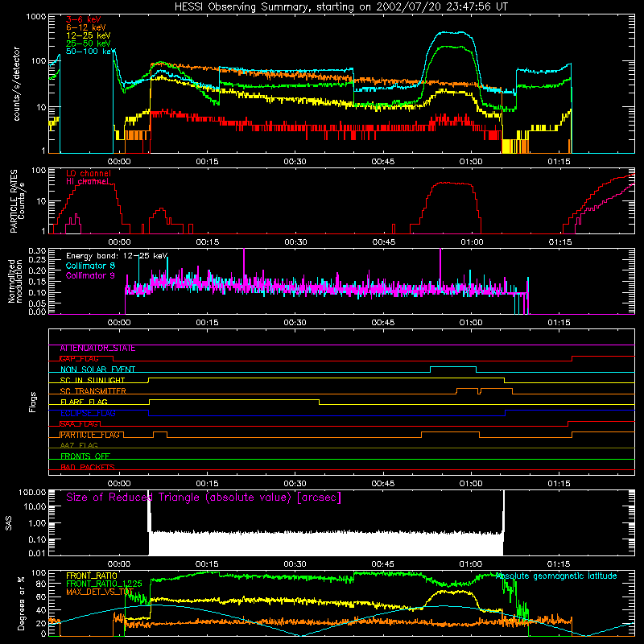This screenshot has width=644, height=644.
Task: Click the ATTENUATOR_STATE flag label
Action: tap(97, 349)
